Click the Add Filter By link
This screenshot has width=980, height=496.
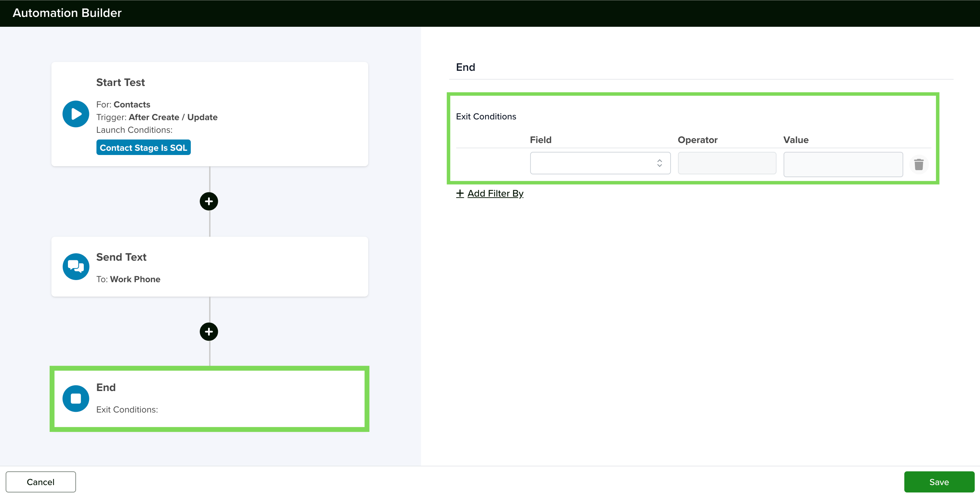click(x=490, y=193)
